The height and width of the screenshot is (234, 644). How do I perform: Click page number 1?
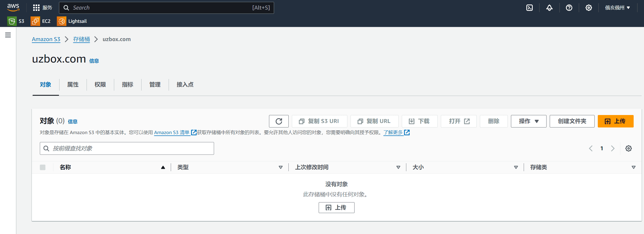602,148
